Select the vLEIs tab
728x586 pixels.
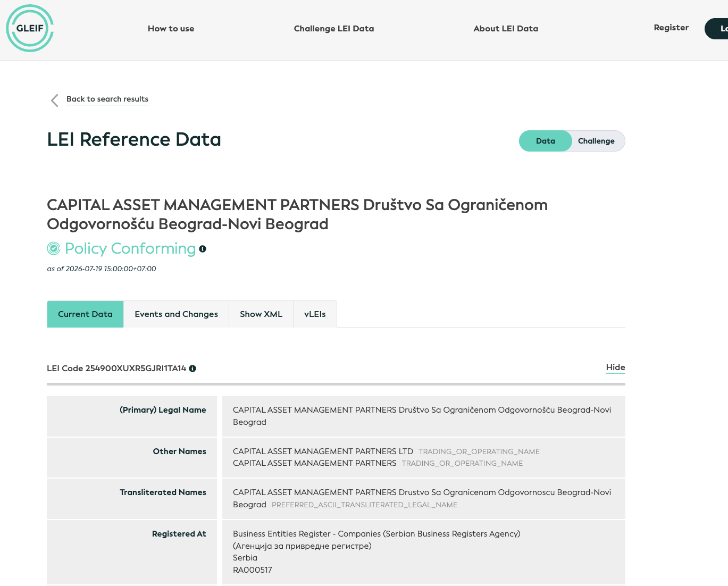pyautogui.click(x=315, y=314)
